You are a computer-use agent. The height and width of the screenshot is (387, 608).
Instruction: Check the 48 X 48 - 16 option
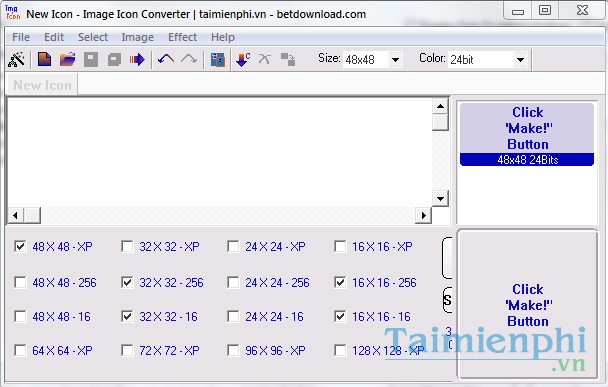[20, 316]
